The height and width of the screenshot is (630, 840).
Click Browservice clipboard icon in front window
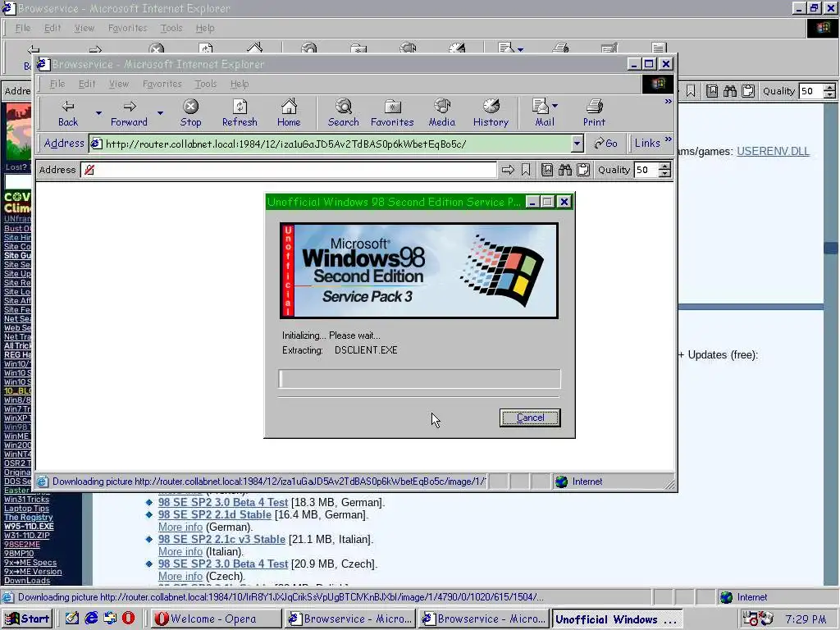click(x=583, y=170)
